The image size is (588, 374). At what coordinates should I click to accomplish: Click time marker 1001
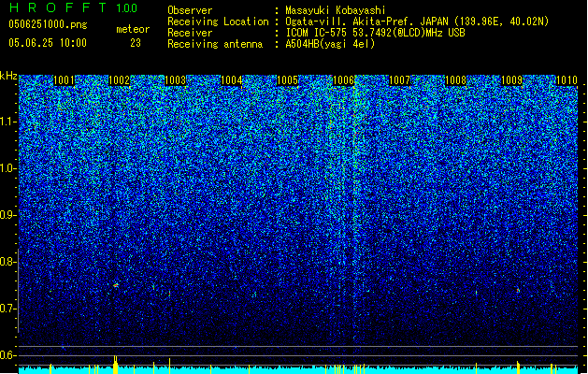(x=64, y=80)
